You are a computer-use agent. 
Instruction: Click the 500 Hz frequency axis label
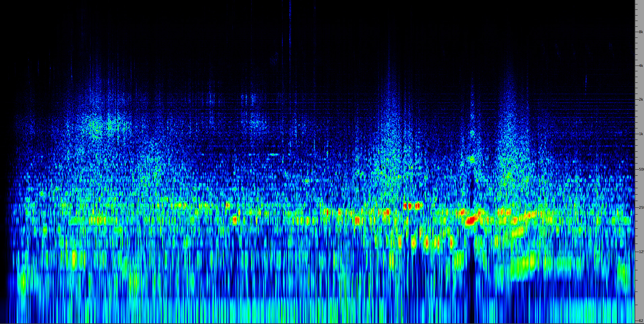640,169
